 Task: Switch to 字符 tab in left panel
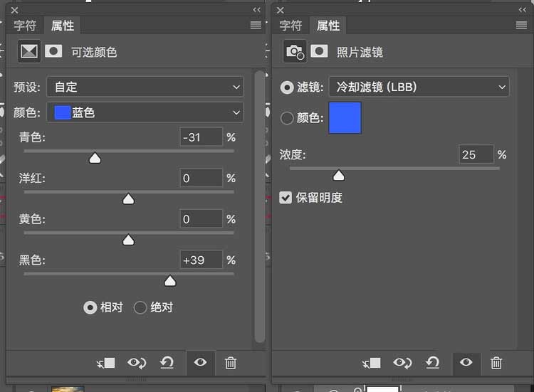25,26
